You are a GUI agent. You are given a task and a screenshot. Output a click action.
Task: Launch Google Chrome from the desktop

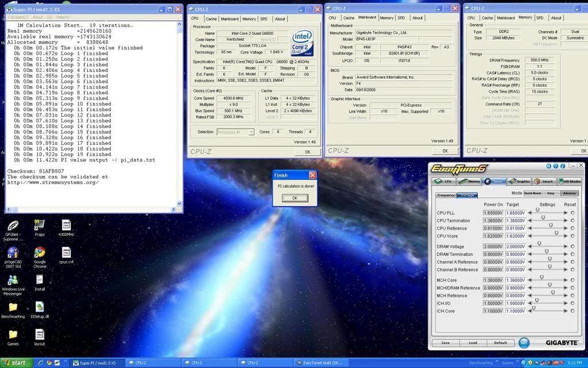click(40, 258)
